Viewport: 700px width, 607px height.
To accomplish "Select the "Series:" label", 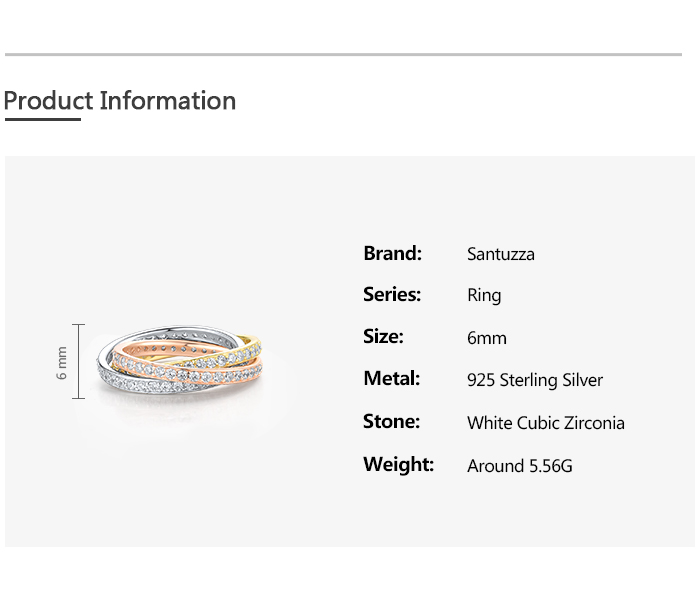I will click(392, 295).
